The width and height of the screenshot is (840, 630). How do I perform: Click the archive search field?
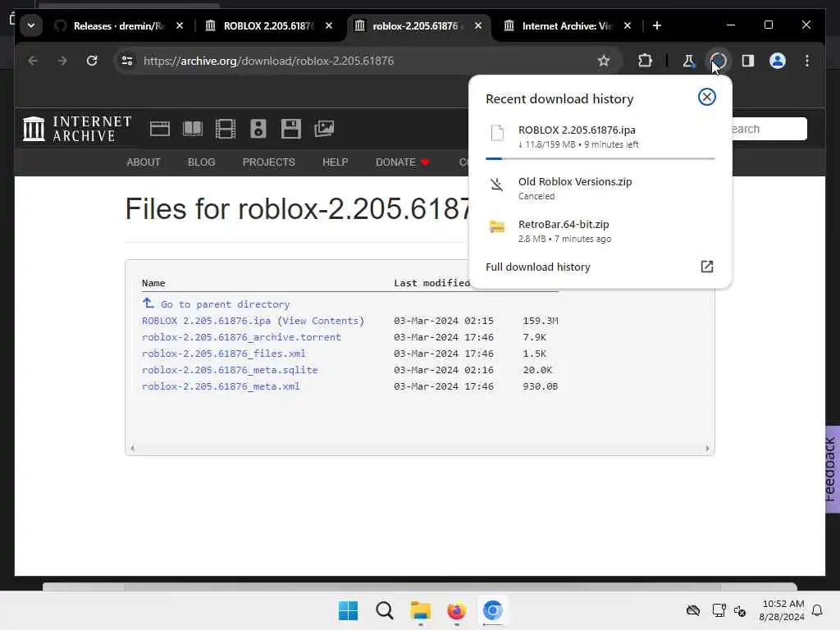coord(769,129)
